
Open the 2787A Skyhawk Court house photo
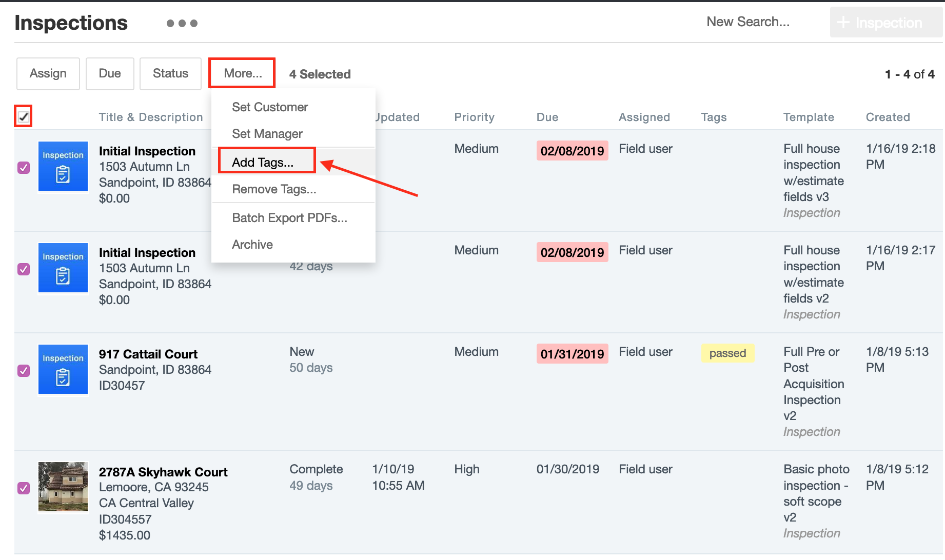pos(63,487)
